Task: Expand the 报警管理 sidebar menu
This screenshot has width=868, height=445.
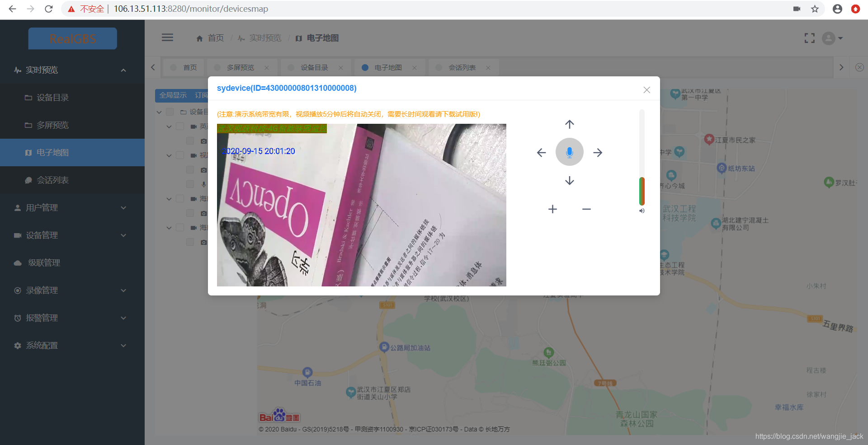Action: [72, 318]
